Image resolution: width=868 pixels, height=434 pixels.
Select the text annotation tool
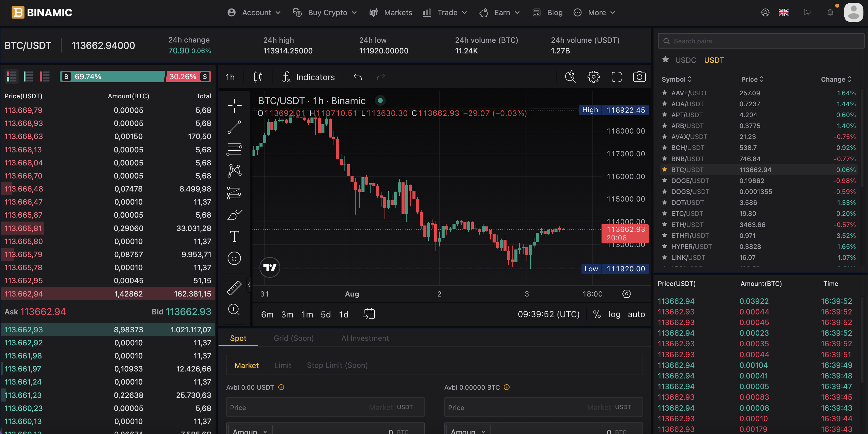click(x=234, y=236)
